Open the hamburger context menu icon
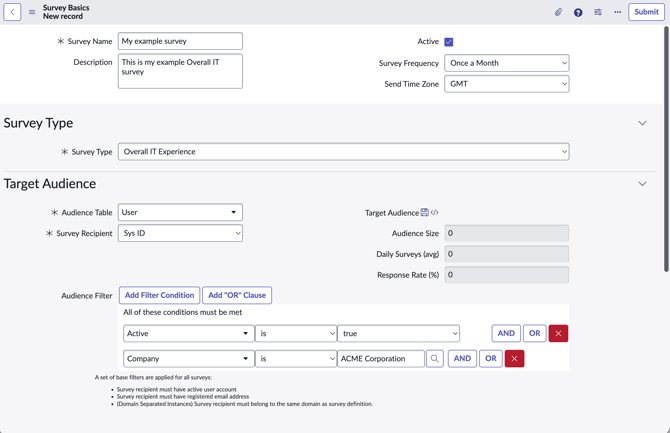The width and height of the screenshot is (670, 433). pos(32,12)
